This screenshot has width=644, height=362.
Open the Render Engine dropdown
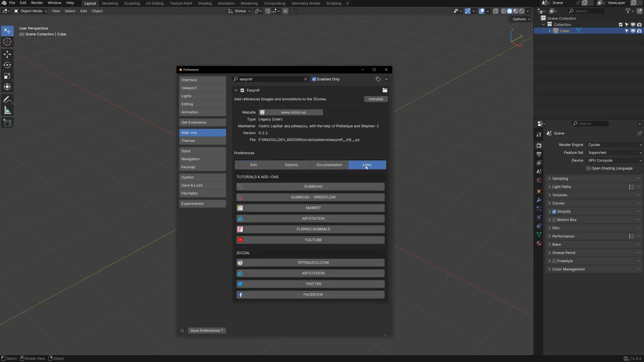click(614, 145)
